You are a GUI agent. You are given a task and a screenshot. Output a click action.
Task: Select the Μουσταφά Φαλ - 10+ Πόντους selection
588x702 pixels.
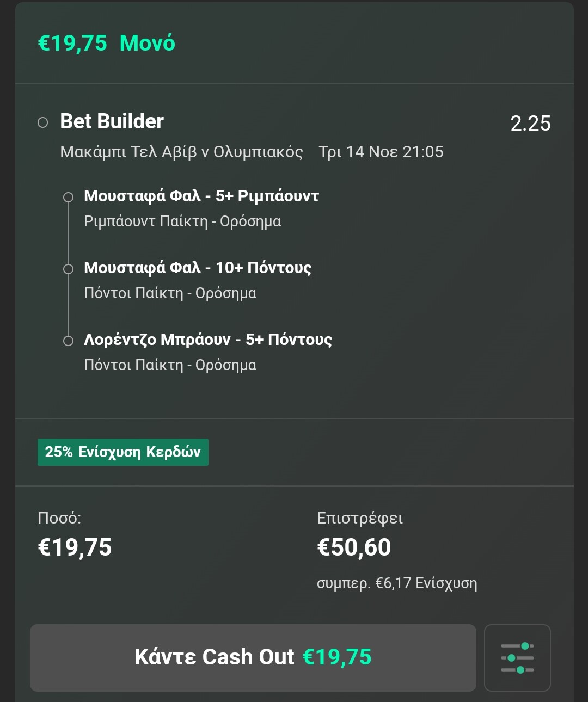(198, 268)
